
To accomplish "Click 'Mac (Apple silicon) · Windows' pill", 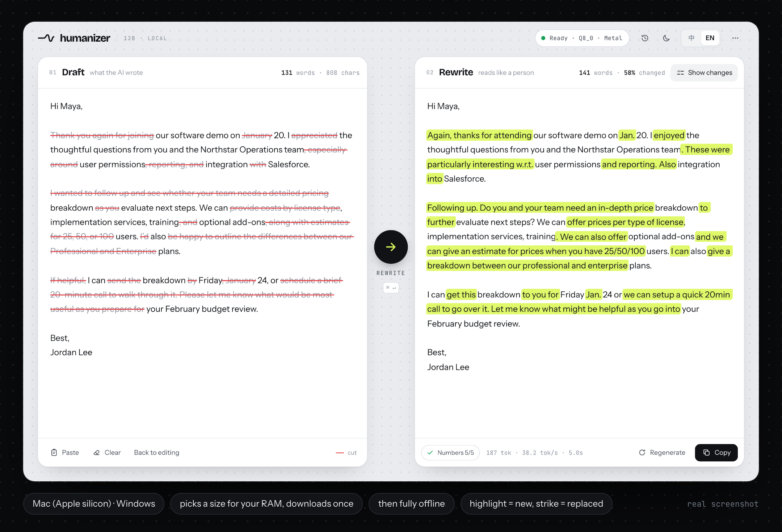I will 94,504.
